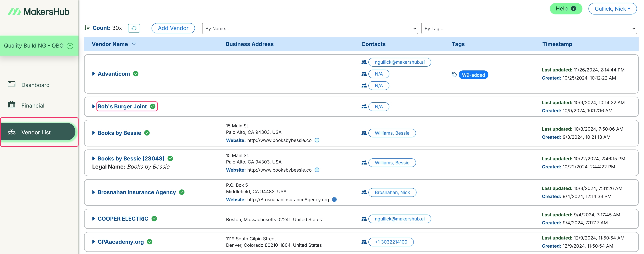The image size is (644, 254).
Task: Open the Gullick, Nick user menu
Action: [x=612, y=9]
